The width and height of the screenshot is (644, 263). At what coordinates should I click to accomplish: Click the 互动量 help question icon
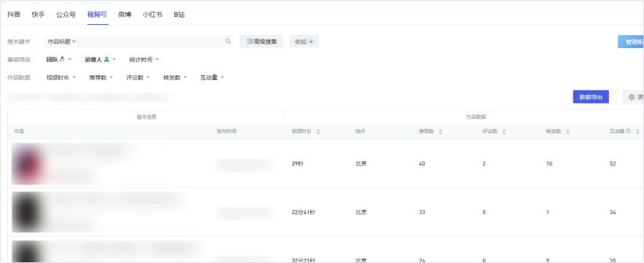coord(629,131)
